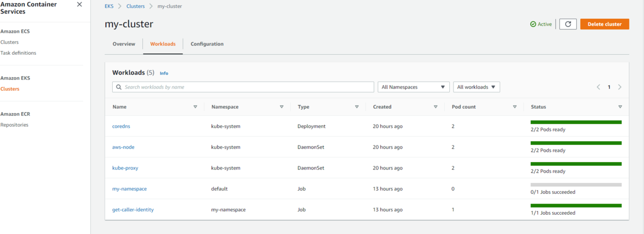Select the Workloads tab
Screen dimensions: 644x234
point(163,44)
